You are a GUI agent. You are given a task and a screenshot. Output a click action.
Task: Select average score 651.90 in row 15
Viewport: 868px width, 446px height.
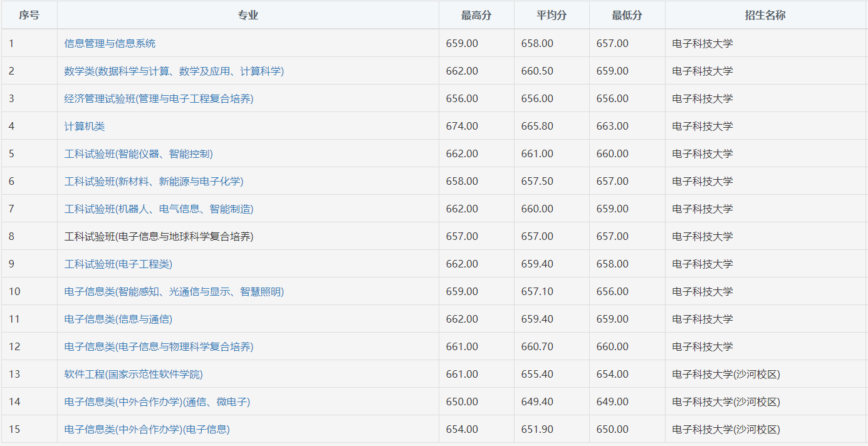tap(537, 429)
